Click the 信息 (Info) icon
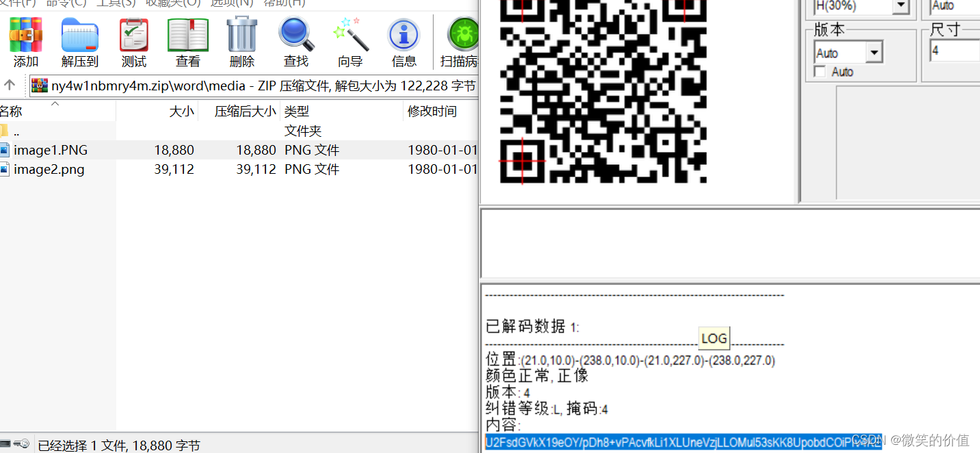This screenshot has width=980, height=453. pyautogui.click(x=403, y=34)
